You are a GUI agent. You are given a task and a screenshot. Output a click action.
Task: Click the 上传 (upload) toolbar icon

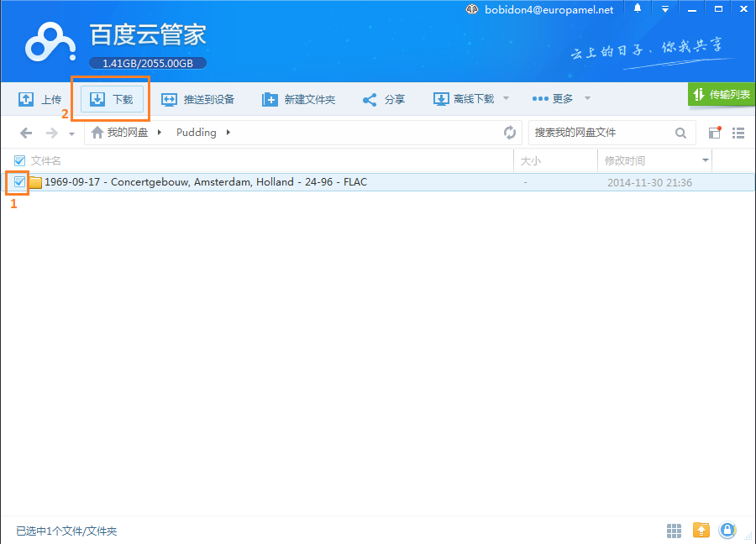(x=26, y=99)
